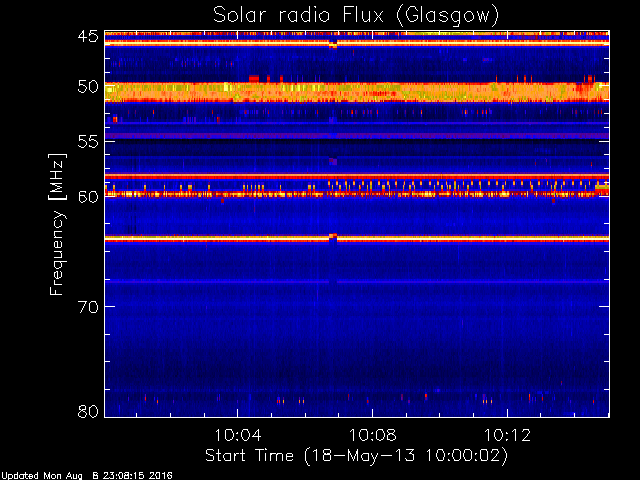Click the 60 frequency tick label

[x=88, y=197]
